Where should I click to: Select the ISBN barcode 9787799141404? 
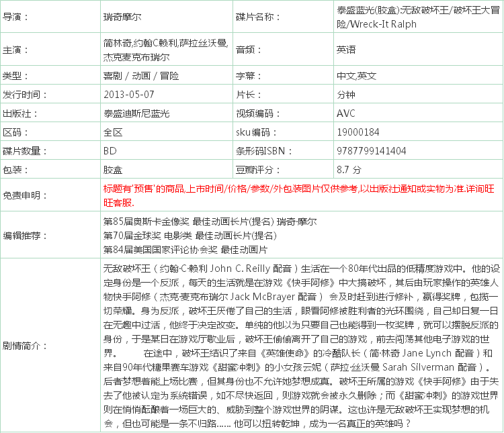coord(372,150)
